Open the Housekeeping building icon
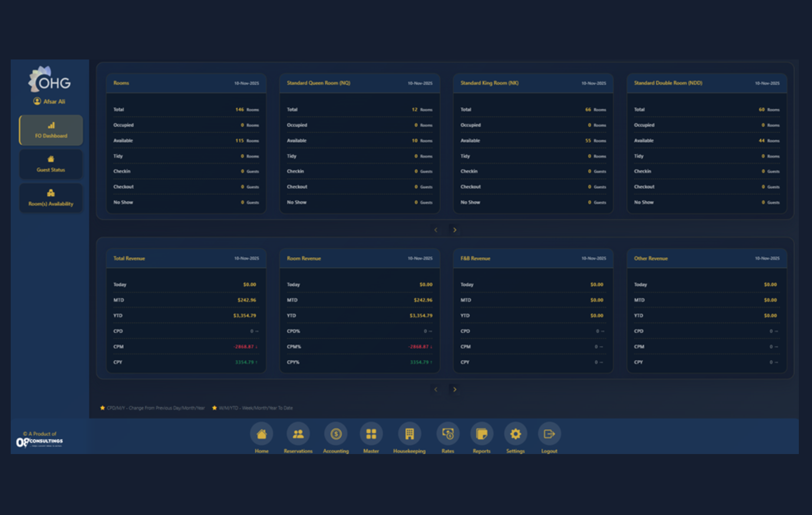This screenshot has height=515, width=812. coord(409,434)
